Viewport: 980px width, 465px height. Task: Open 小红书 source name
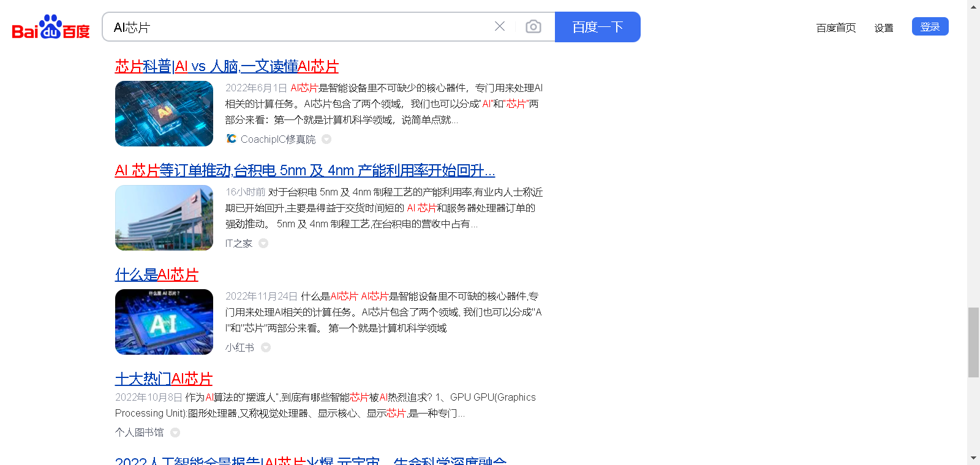point(239,347)
